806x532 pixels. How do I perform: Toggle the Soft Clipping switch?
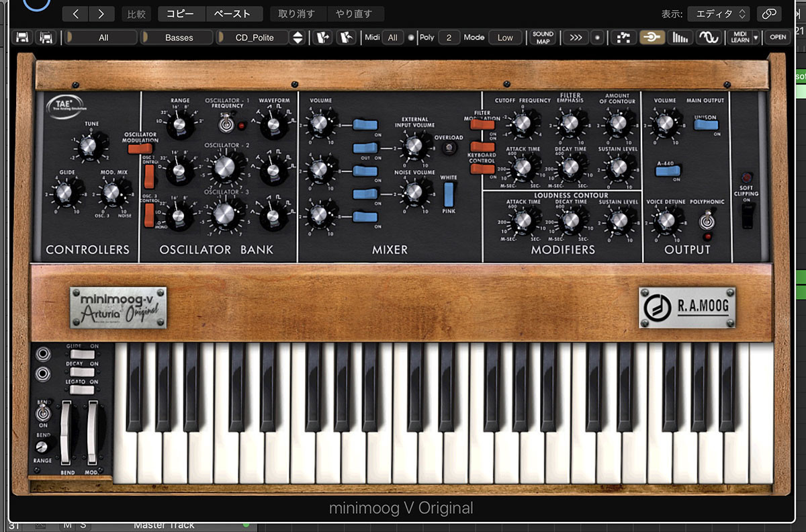[748, 216]
